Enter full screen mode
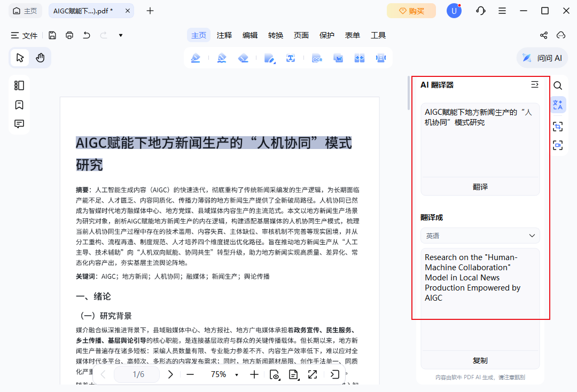The width and height of the screenshot is (577, 392). (313, 374)
